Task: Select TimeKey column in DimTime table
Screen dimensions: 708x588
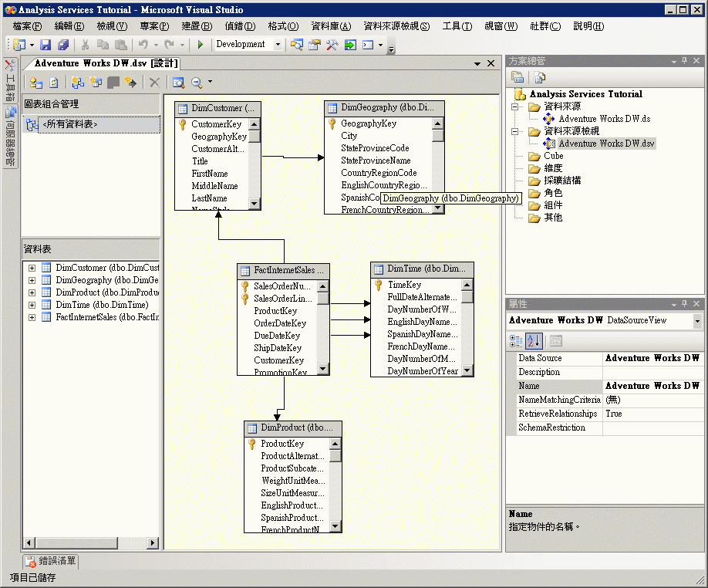Action: click(404, 285)
